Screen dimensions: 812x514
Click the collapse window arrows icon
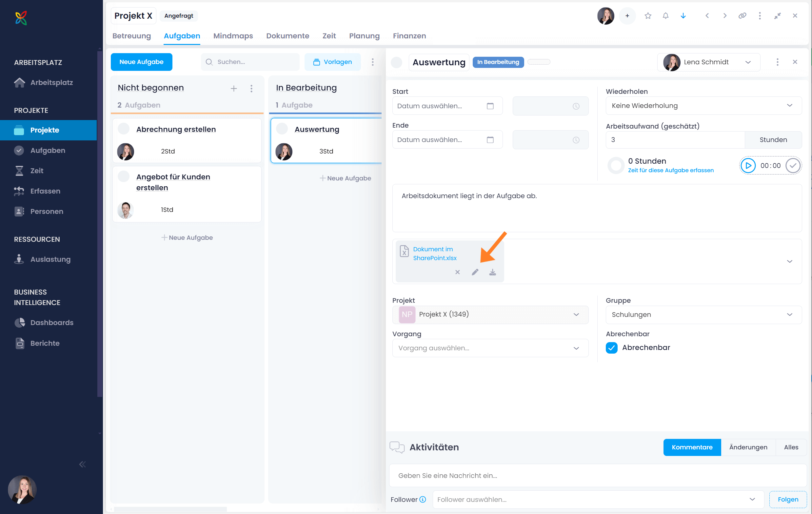777,16
